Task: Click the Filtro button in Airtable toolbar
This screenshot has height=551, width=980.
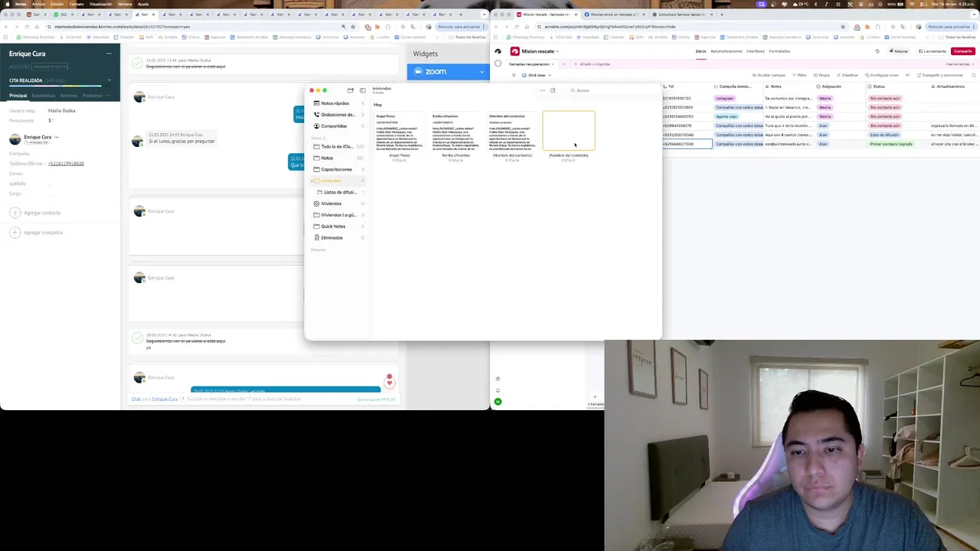Action: pos(800,75)
